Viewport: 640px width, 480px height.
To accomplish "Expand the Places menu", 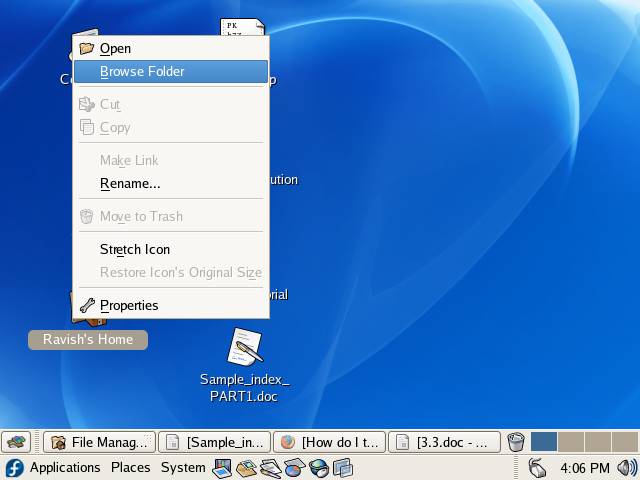I will click(x=130, y=468).
